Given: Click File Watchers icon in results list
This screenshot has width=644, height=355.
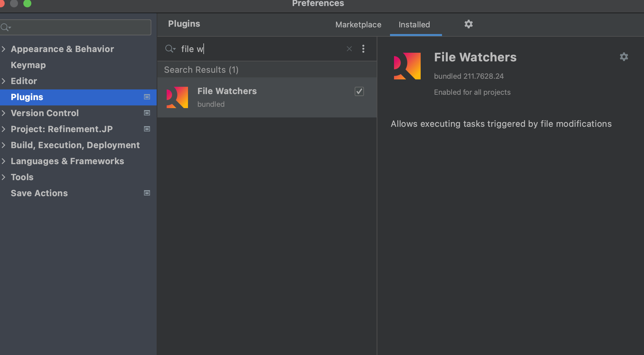Looking at the screenshot, I should click(x=177, y=97).
